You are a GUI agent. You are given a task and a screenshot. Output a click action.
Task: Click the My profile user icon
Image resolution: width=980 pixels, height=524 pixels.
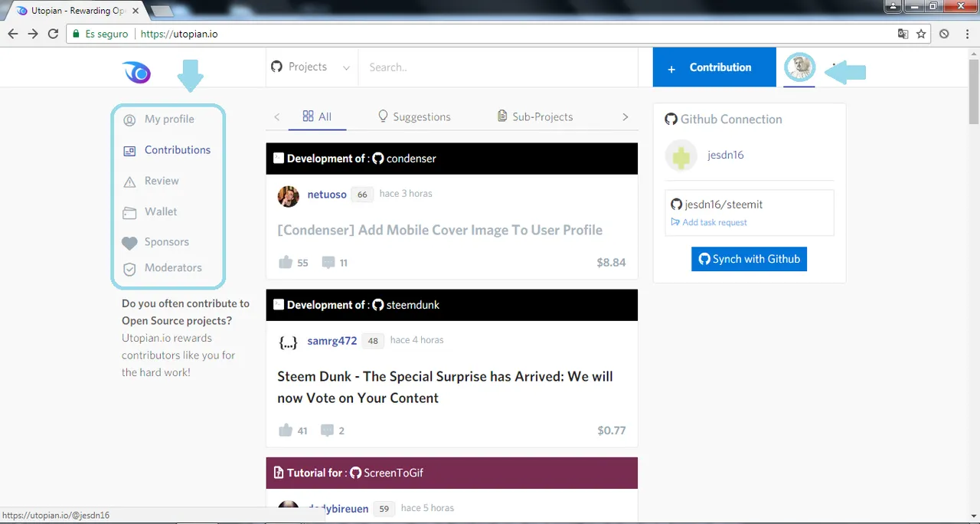click(x=129, y=120)
